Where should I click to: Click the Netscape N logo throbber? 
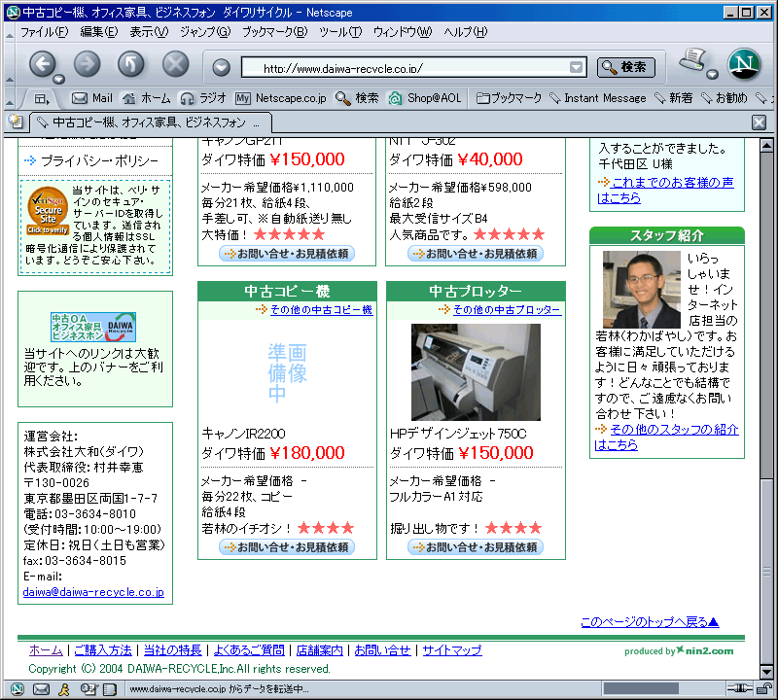[744, 64]
